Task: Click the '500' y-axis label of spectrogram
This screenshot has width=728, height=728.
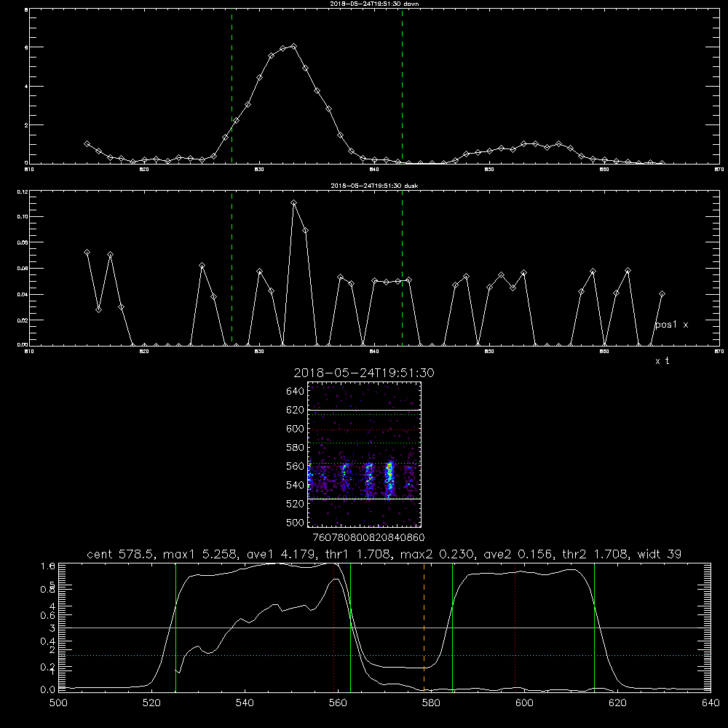Action: [296, 522]
